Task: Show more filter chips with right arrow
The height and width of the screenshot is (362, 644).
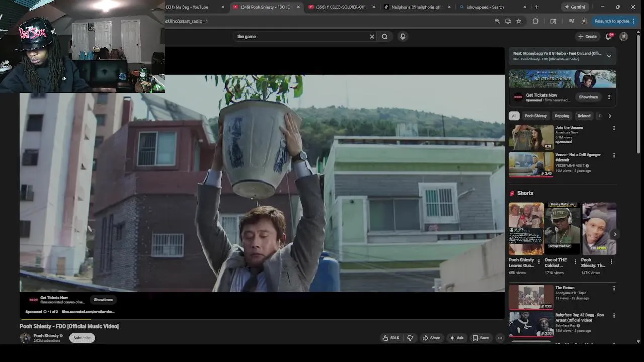Action: [x=610, y=116]
